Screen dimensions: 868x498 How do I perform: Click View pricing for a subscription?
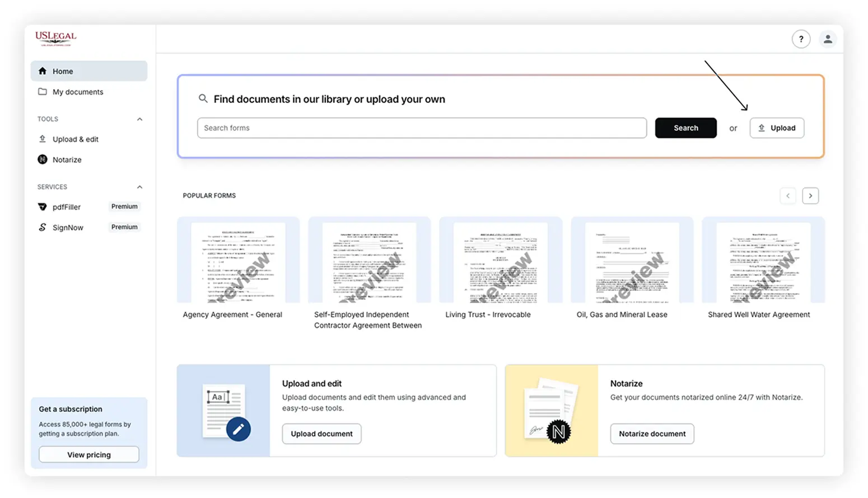(x=88, y=454)
